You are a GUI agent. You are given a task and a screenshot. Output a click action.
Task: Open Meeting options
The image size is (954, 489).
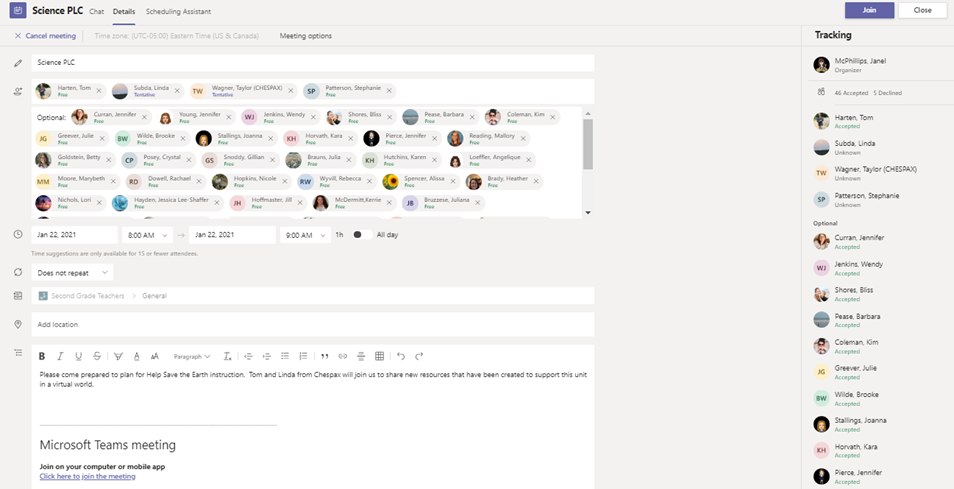click(305, 36)
